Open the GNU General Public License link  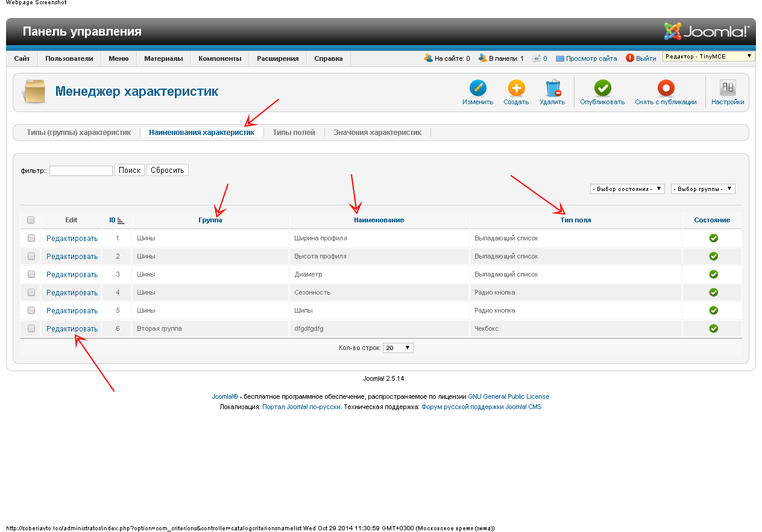pyautogui.click(x=509, y=396)
